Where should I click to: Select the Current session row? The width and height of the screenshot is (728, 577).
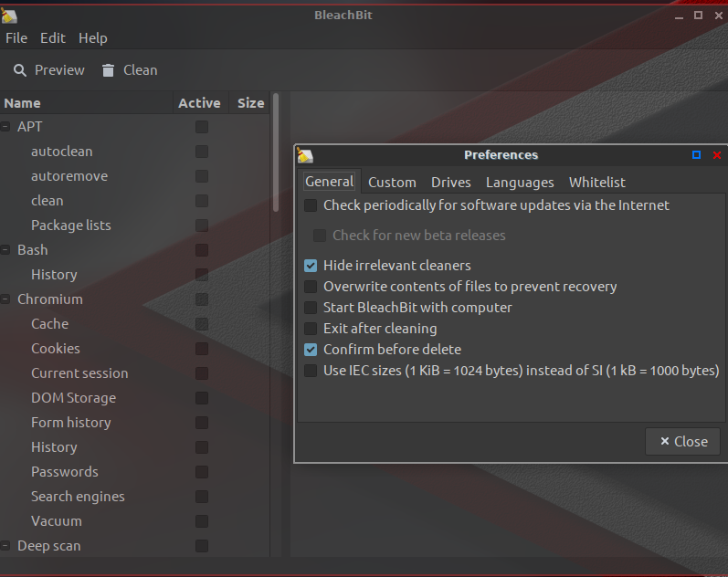(134, 373)
